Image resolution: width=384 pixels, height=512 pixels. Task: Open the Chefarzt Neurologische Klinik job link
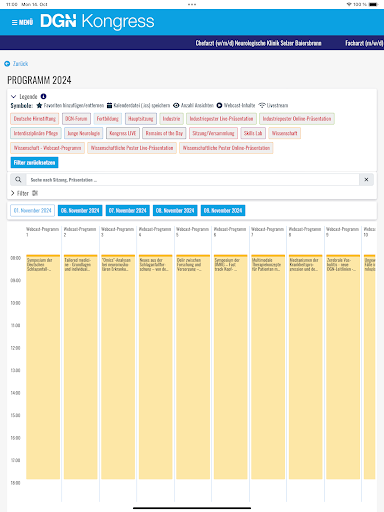[259, 43]
